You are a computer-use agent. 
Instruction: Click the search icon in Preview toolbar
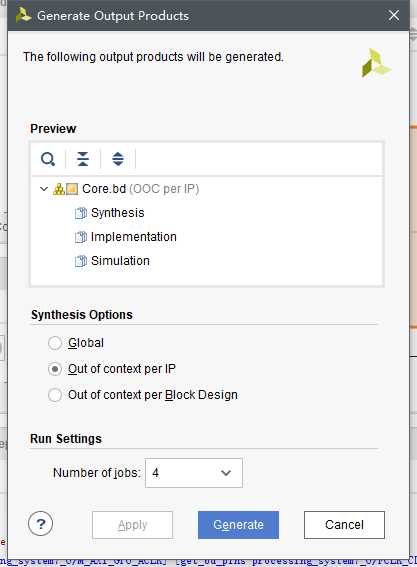click(x=48, y=159)
